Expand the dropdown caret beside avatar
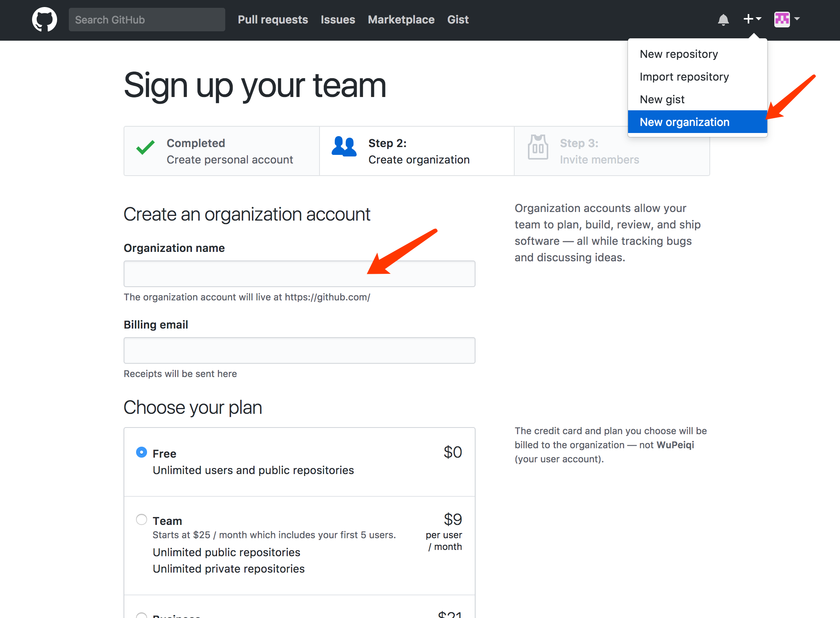The image size is (840, 618). coord(797,19)
